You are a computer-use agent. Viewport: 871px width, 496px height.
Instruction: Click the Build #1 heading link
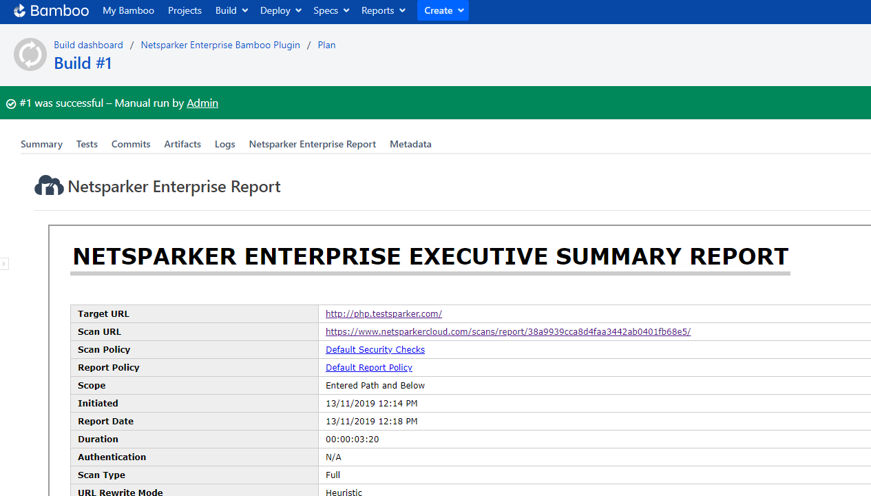click(x=83, y=63)
